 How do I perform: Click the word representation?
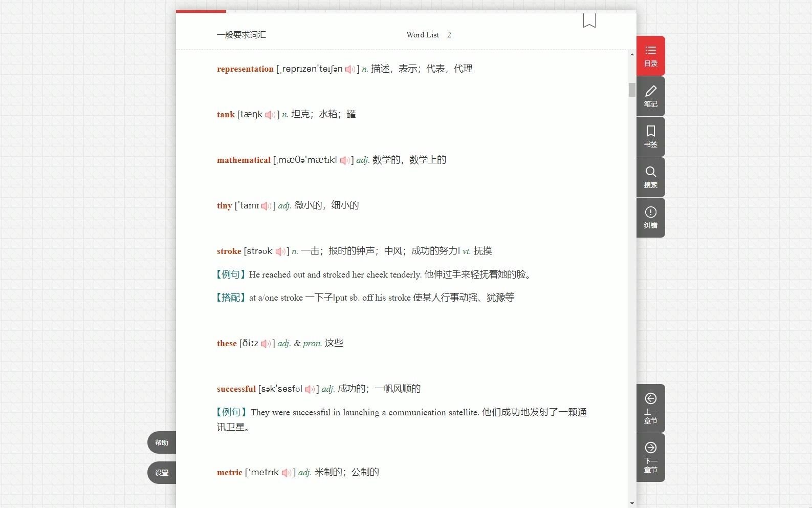coord(245,69)
